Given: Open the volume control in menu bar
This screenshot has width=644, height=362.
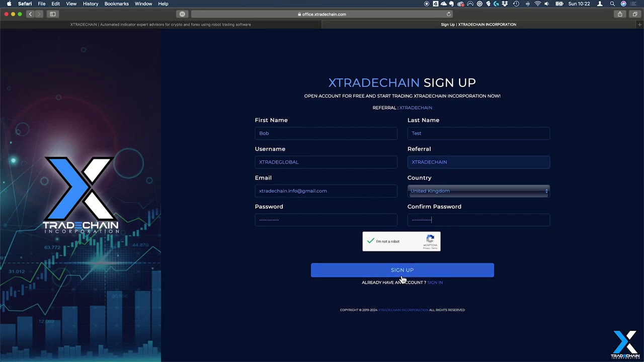Looking at the screenshot, I should (547, 4).
